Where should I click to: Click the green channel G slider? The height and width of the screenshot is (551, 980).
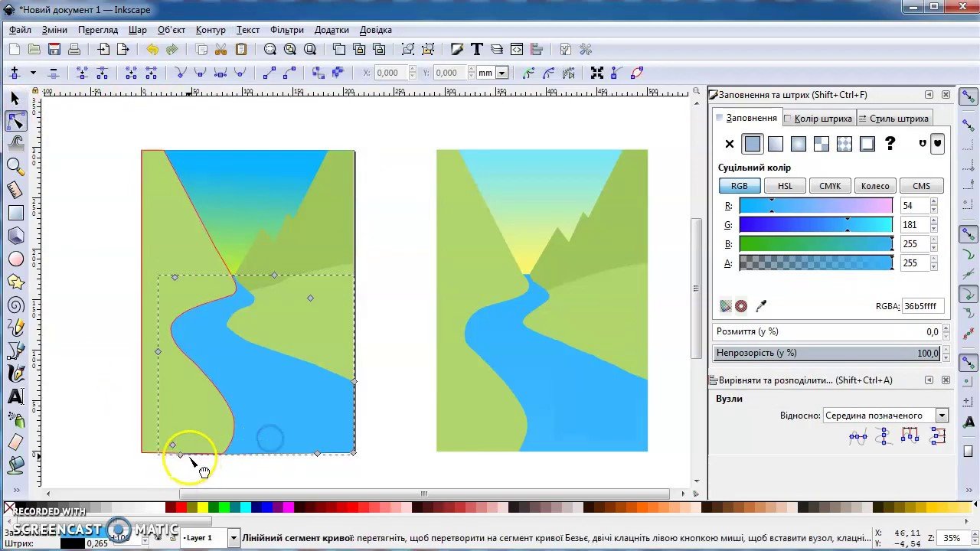pyautogui.click(x=815, y=225)
